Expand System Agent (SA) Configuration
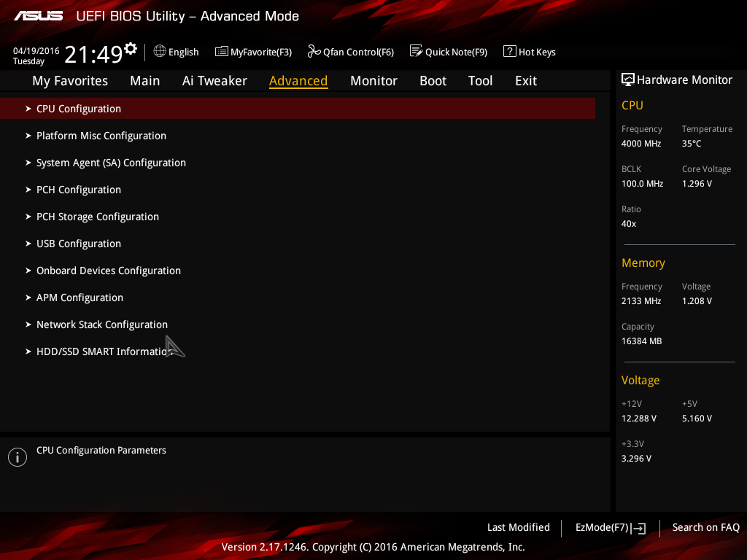Viewport: 747px width, 560px height. point(298,163)
